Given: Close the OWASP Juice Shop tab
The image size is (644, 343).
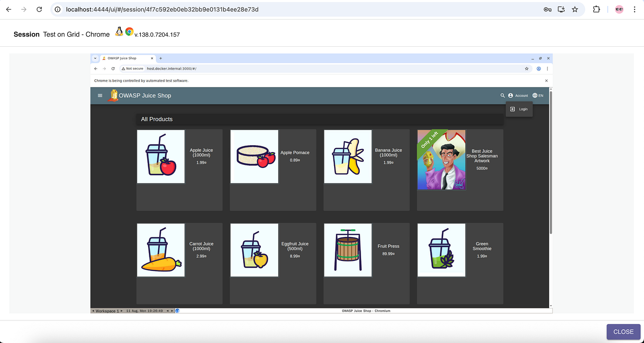Looking at the screenshot, I should [152, 58].
